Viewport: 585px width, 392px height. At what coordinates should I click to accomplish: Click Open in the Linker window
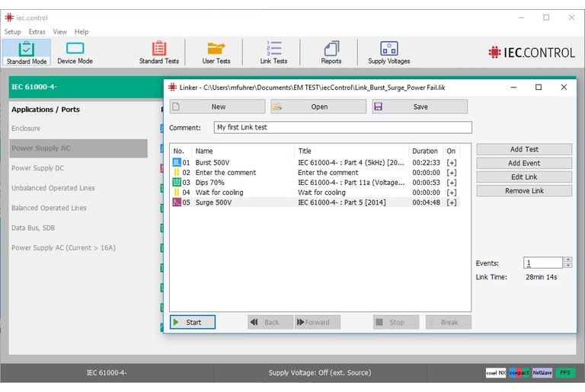pos(318,107)
